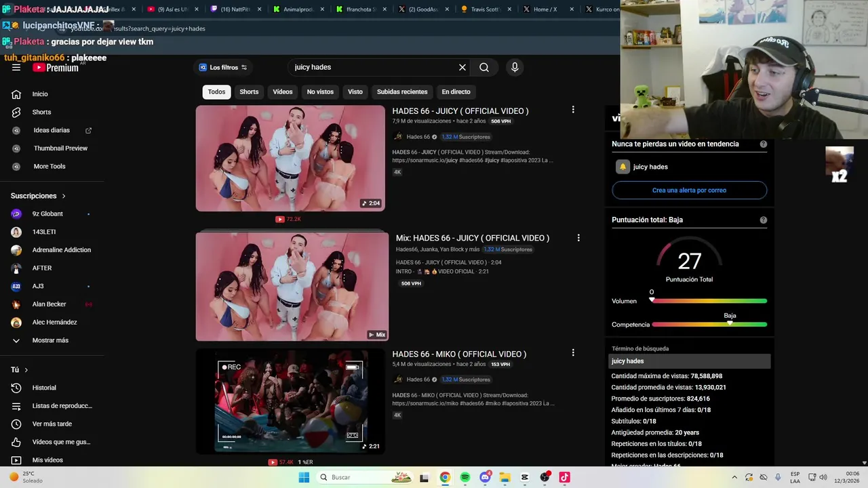The height and width of the screenshot is (488, 868).
Task: Open HADES 66 - MIKO video thumbnail
Action: pyautogui.click(x=290, y=401)
